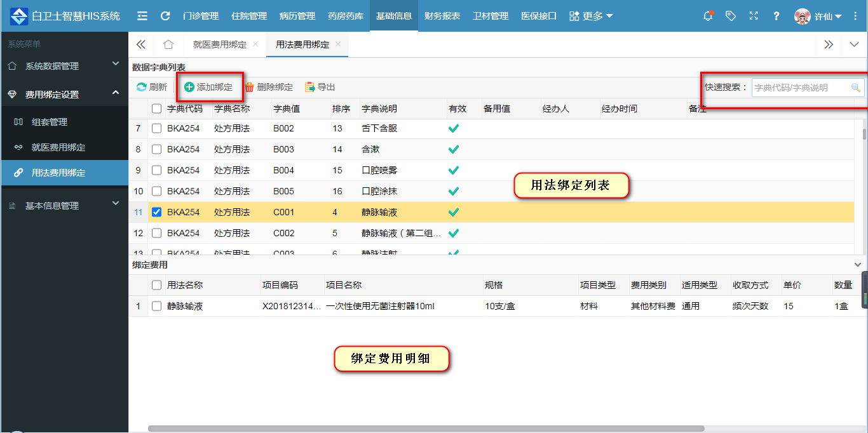The width and height of the screenshot is (868, 433).
Task: Click the 刷新 refresh button
Action: tap(152, 87)
